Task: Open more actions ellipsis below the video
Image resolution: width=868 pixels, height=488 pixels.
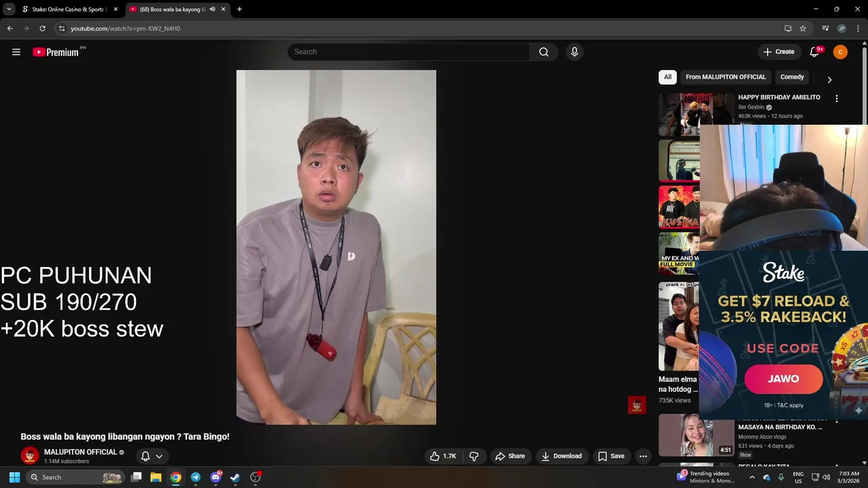Action: tap(643, 456)
